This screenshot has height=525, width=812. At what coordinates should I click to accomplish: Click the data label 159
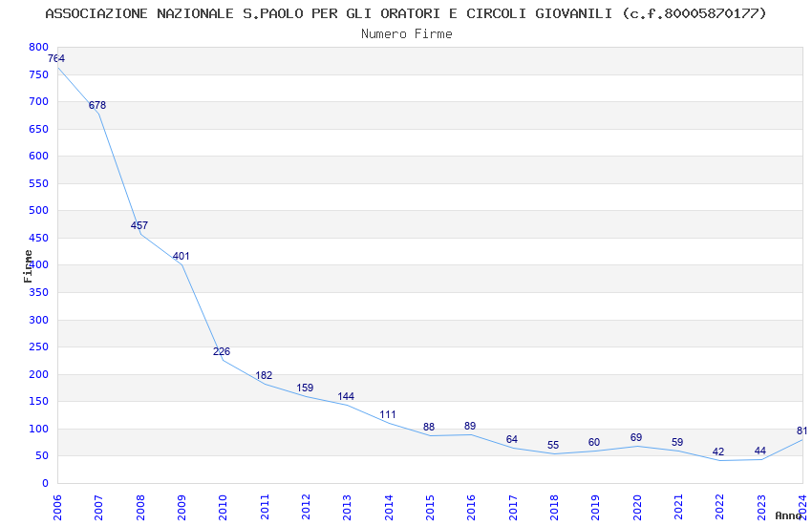(x=305, y=388)
